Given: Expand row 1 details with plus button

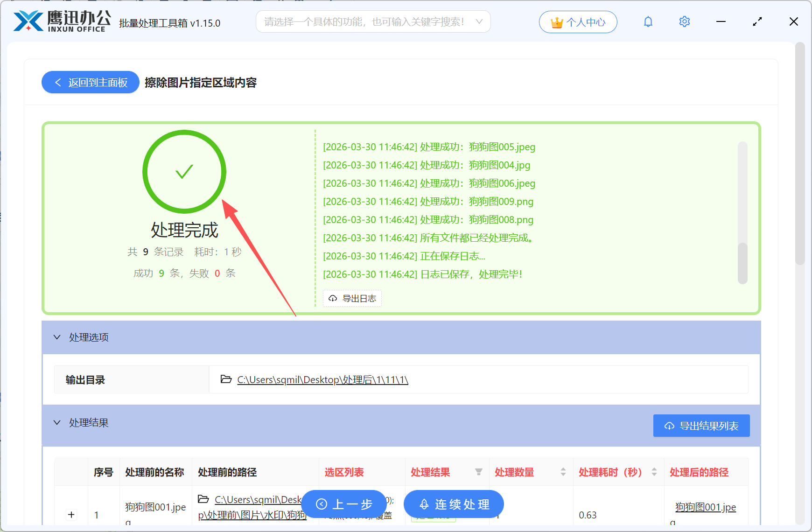Looking at the screenshot, I should 71,515.
